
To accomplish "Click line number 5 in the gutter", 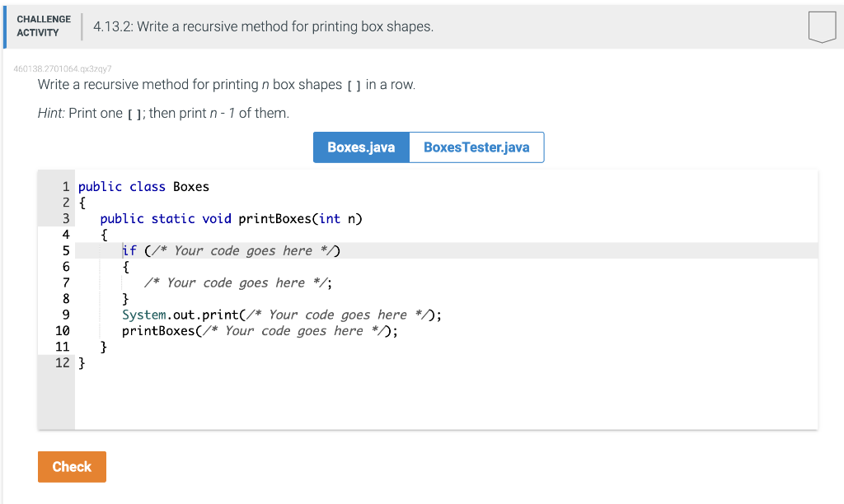I will click(x=66, y=250).
